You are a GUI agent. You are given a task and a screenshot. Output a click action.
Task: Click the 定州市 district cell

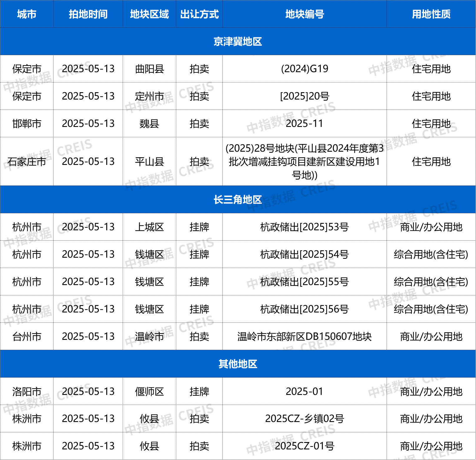tap(149, 96)
